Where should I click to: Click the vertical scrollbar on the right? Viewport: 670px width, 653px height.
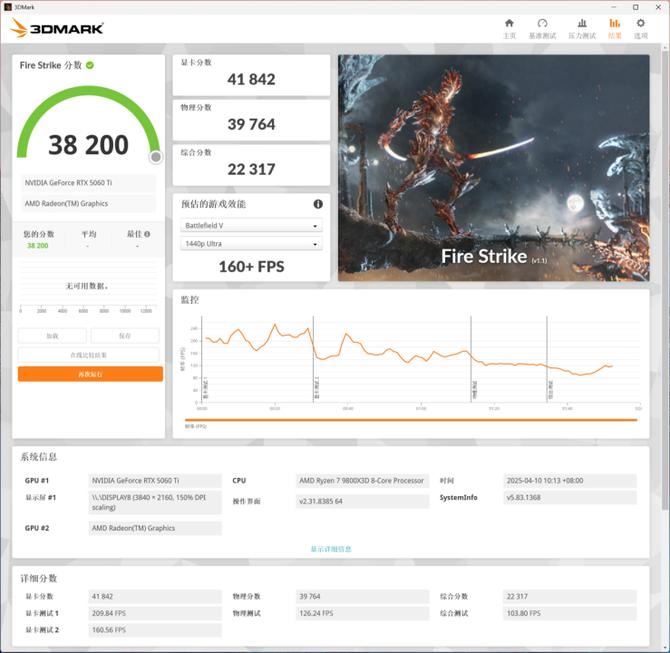[x=666, y=278]
